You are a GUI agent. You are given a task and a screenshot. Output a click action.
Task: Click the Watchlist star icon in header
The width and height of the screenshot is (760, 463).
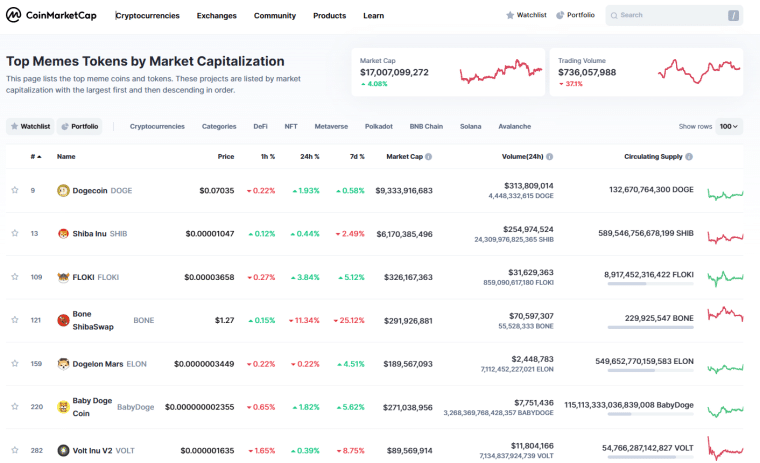[x=510, y=15]
